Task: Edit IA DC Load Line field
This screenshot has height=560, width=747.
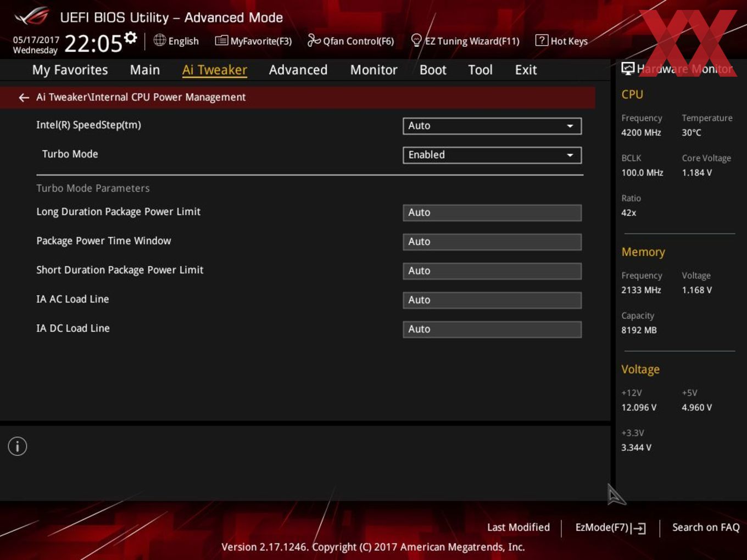Action: (x=492, y=329)
